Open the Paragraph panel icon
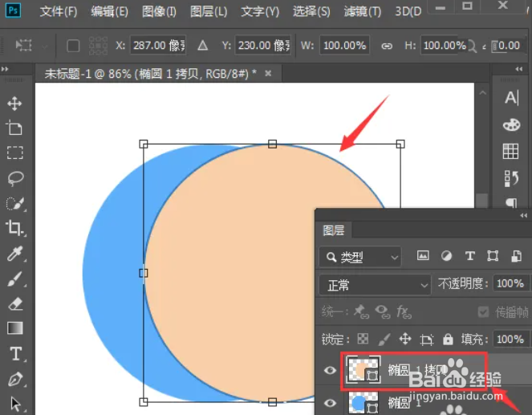Viewport: 532px width, 415px height. (x=512, y=202)
